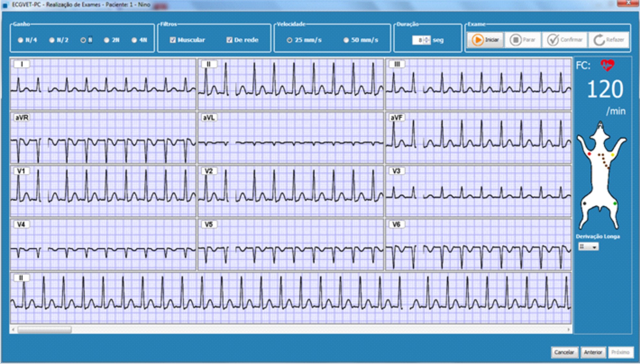Click the yellow electrode on the animal diagram
This screenshot has width=640, height=364.
(612, 155)
